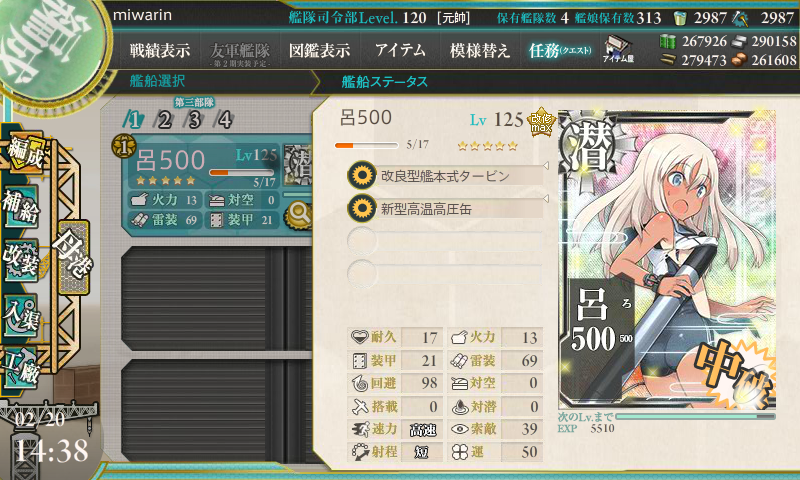Open the 模様替え furniture button

pos(480,50)
